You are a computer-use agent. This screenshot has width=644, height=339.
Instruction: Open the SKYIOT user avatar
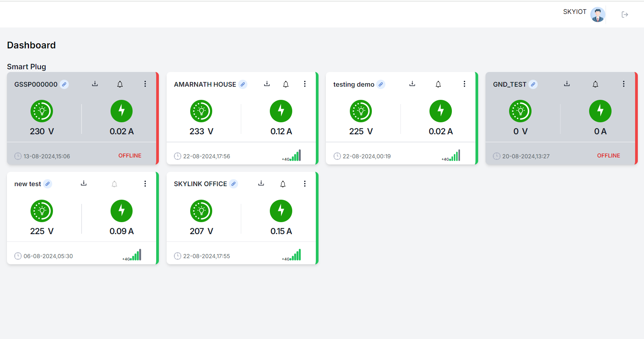(597, 15)
